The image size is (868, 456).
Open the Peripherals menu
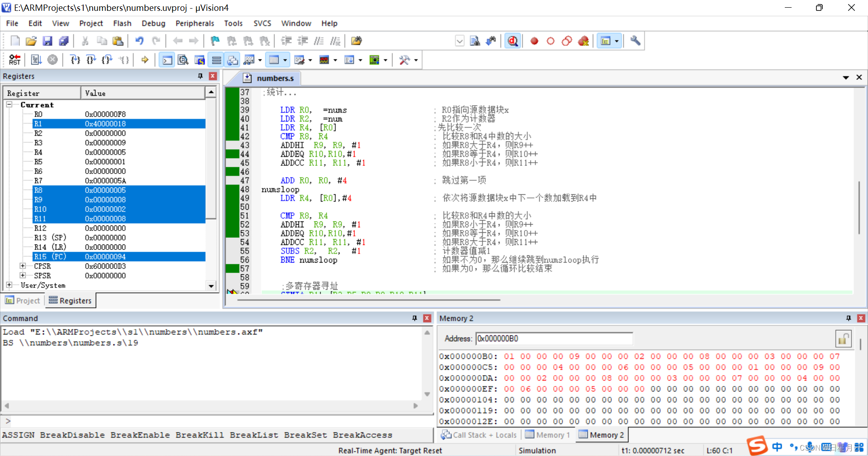pos(195,23)
